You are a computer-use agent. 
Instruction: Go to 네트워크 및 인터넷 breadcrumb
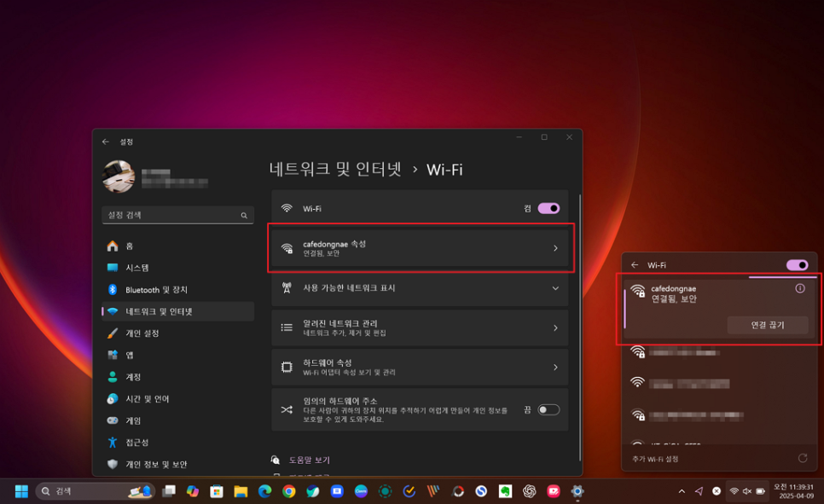point(335,169)
